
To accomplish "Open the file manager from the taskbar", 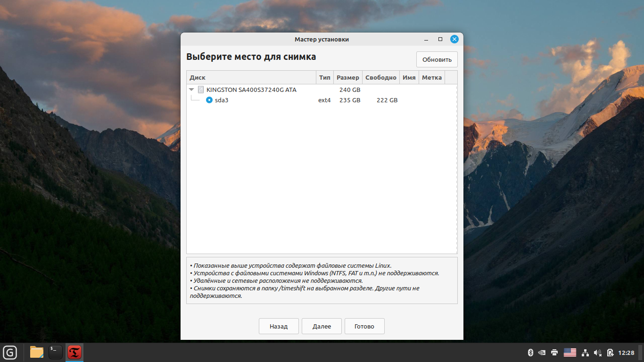I will pyautogui.click(x=37, y=352).
